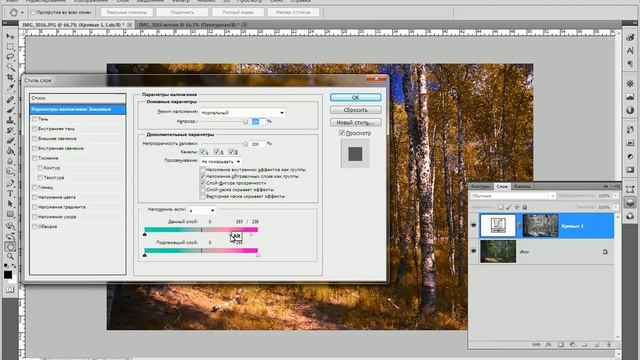640x360 pixels.
Task: Switch to the Каналы tab
Action: [x=522, y=186]
